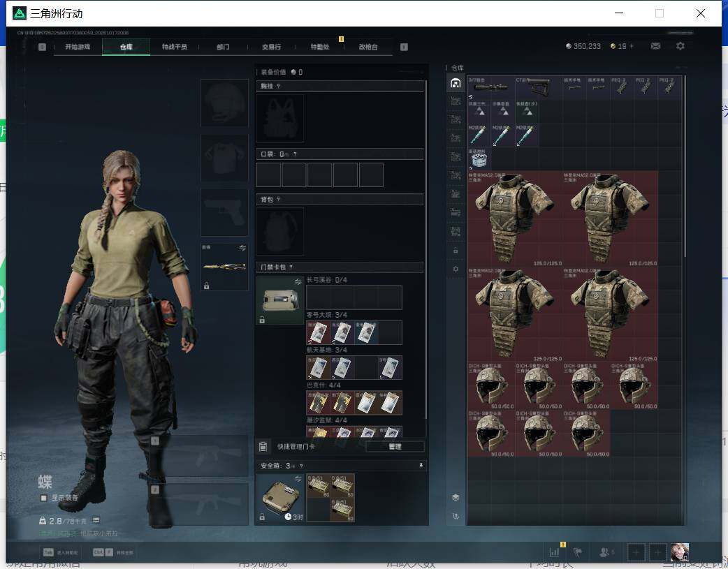Click the warehouse vertical scrollbar
The image size is (728, 569).
pos(685,166)
